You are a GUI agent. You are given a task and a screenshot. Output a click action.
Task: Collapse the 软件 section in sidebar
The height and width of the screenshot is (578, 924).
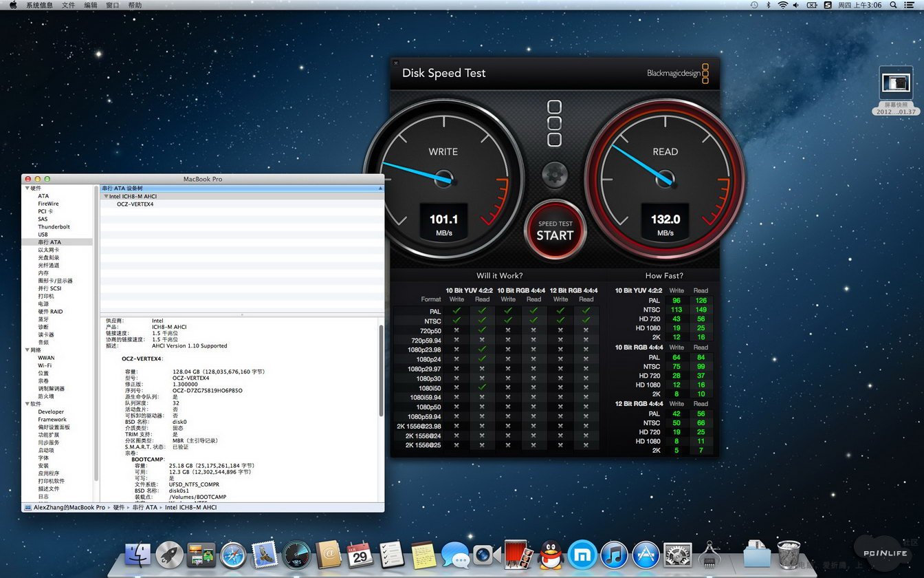tap(27, 404)
